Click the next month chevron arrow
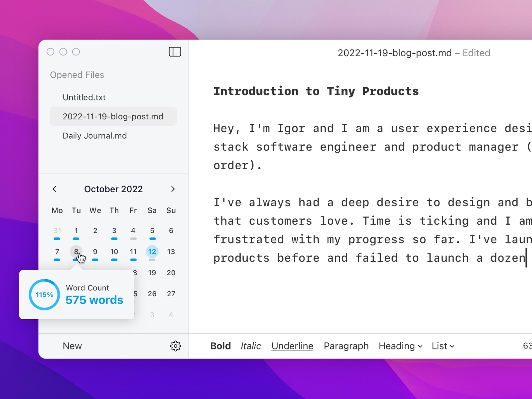Viewport: 532px width, 399px height. (x=173, y=189)
